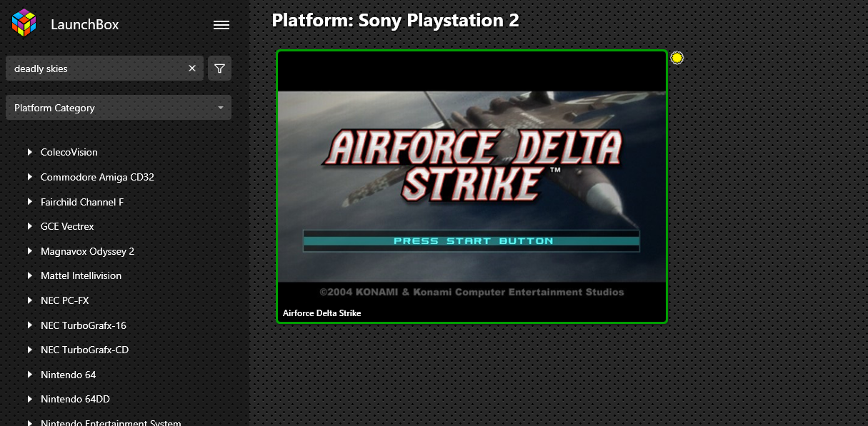Expand the Fairchild Channel F node
This screenshot has width=868, height=426.
[x=30, y=202]
